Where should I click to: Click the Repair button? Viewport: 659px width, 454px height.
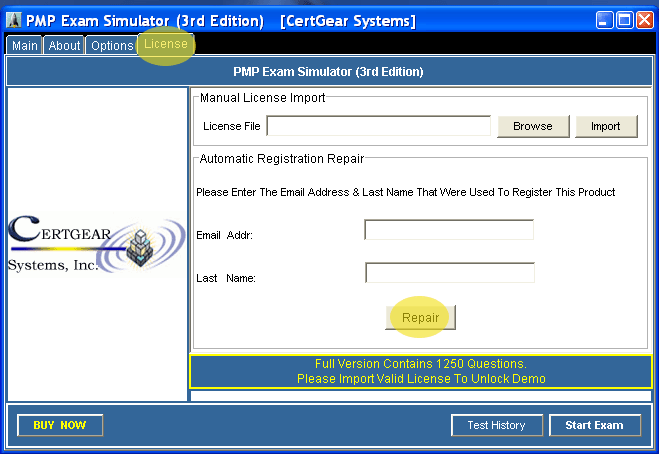coord(420,317)
